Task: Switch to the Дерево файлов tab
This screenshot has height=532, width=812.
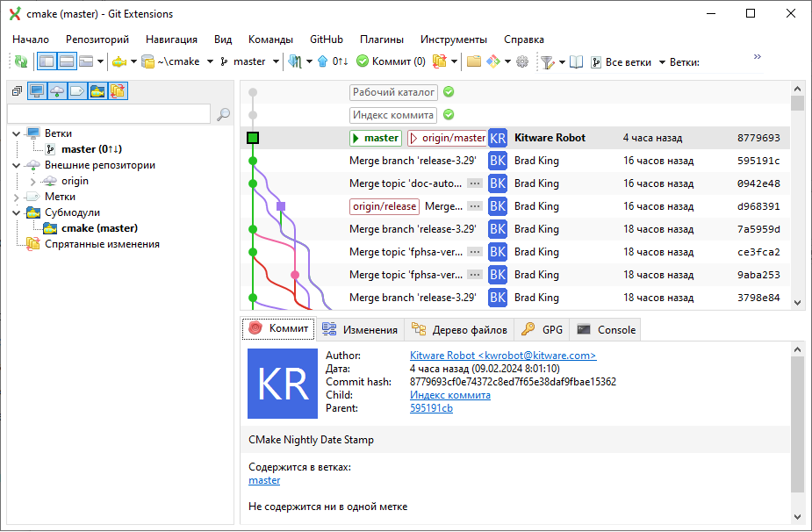Action: pos(459,330)
